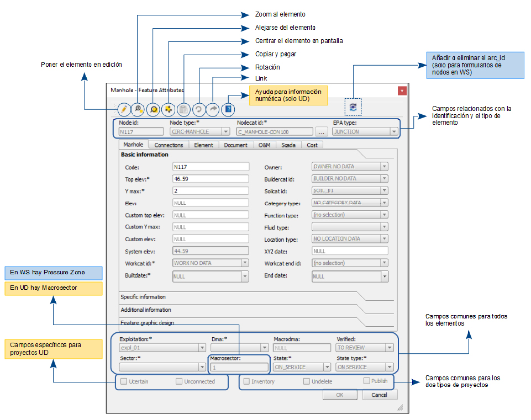Click the OK button

[x=340, y=395]
